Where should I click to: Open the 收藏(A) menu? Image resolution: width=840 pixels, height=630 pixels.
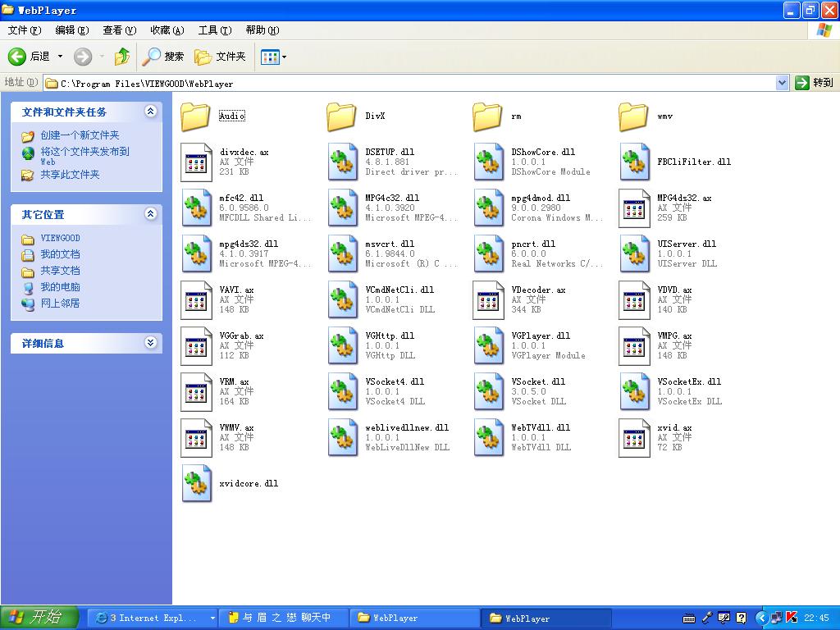pyautogui.click(x=167, y=30)
